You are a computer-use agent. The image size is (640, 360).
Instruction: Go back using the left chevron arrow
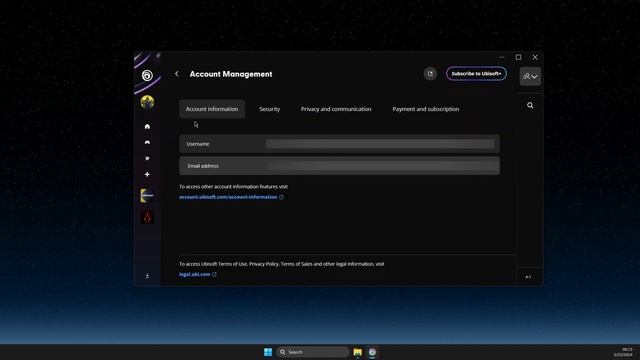pos(177,74)
